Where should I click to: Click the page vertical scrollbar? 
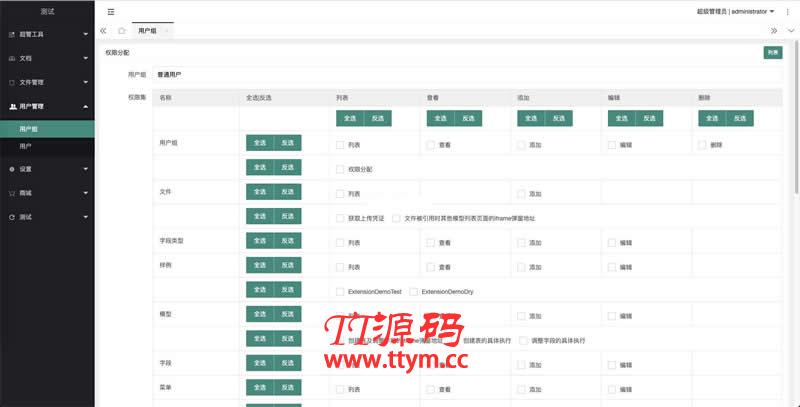(x=797, y=117)
